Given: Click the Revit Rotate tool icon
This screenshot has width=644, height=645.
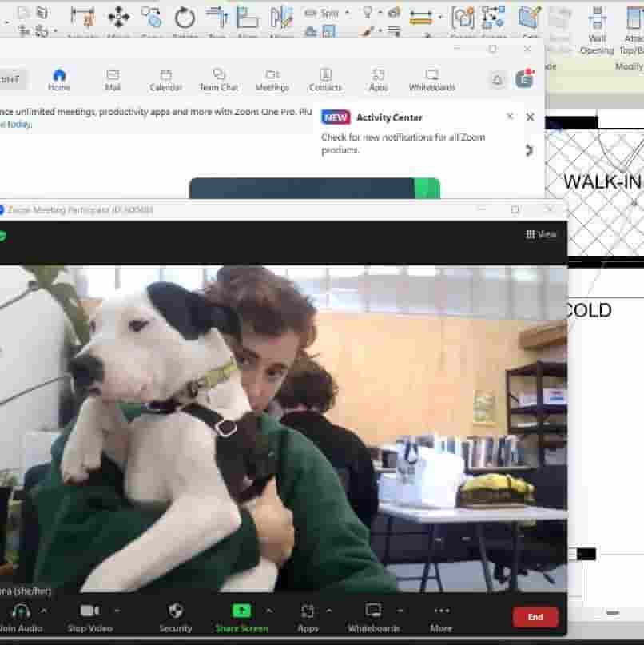Looking at the screenshot, I should pyautogui.click(x=185, y=18).
